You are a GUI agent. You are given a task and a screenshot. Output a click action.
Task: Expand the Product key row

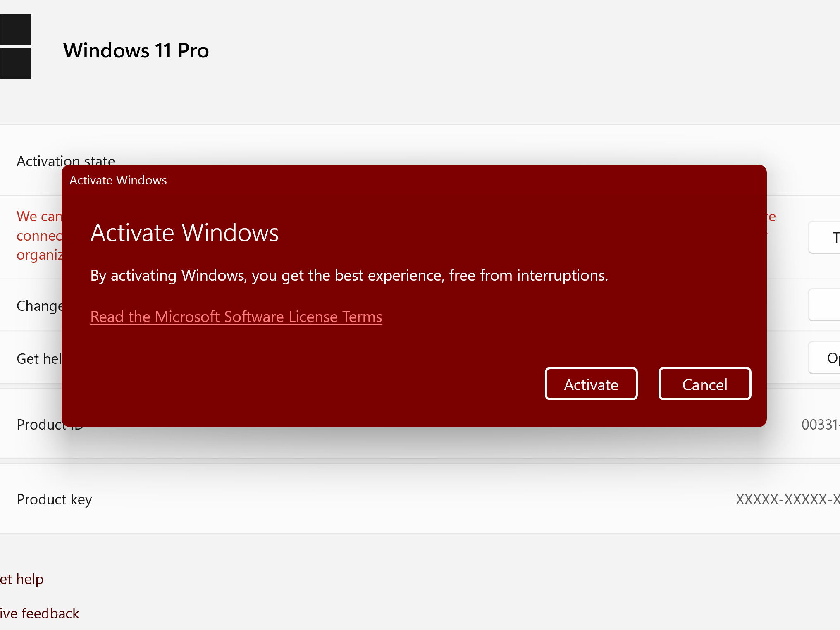pos(54,499)
